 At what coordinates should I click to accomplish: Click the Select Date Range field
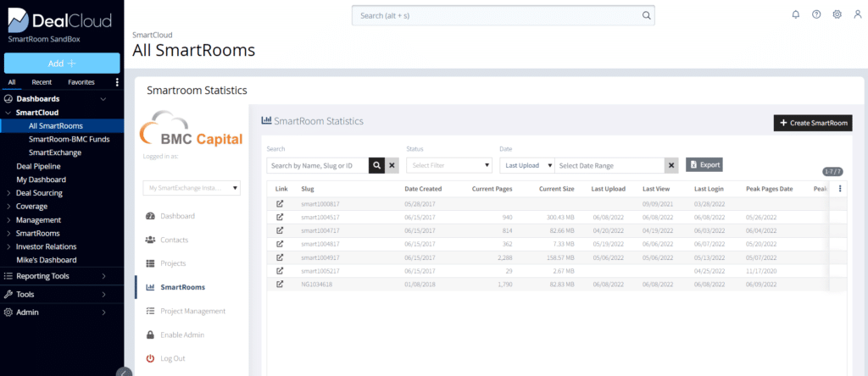click(609, 165)
